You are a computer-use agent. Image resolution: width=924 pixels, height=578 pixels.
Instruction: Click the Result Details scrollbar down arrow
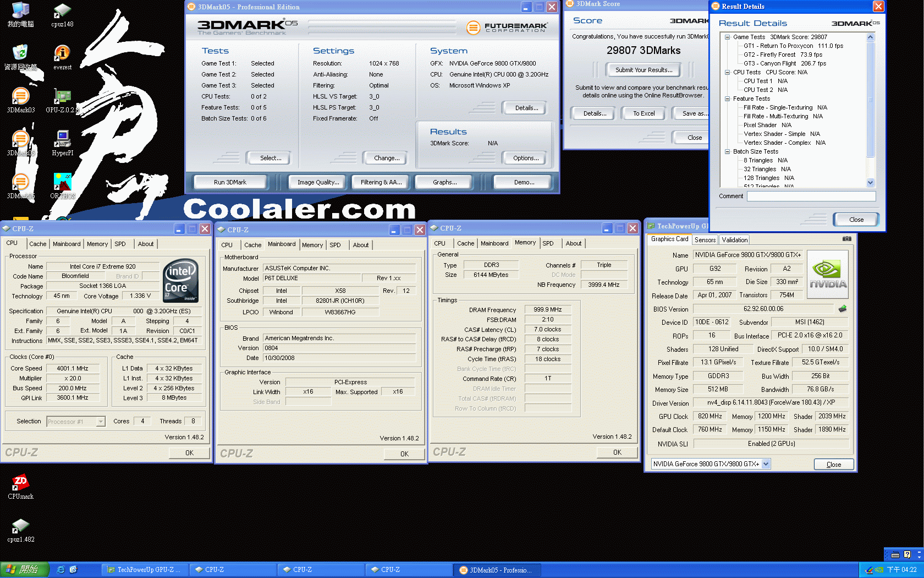[870, 183]
